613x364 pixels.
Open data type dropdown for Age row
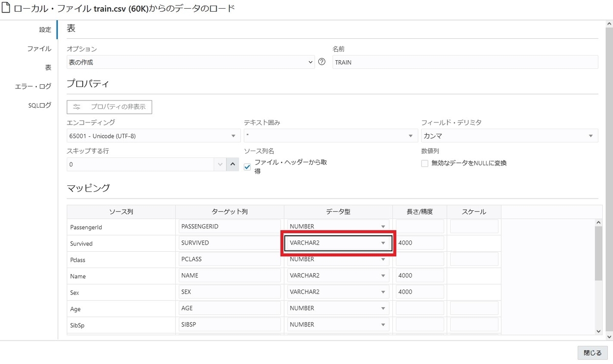338,308
